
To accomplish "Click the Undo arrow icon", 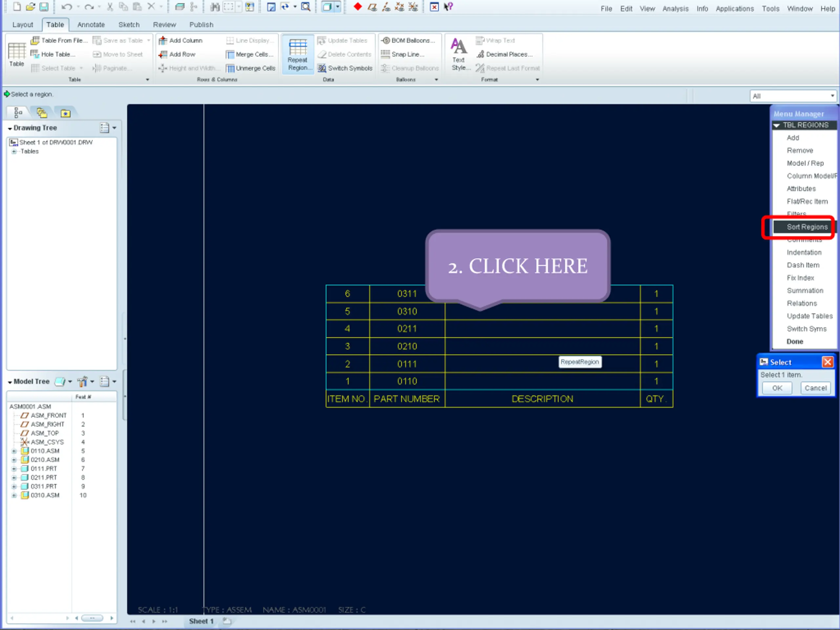I will pyautogui.click(x=66, y=7).
